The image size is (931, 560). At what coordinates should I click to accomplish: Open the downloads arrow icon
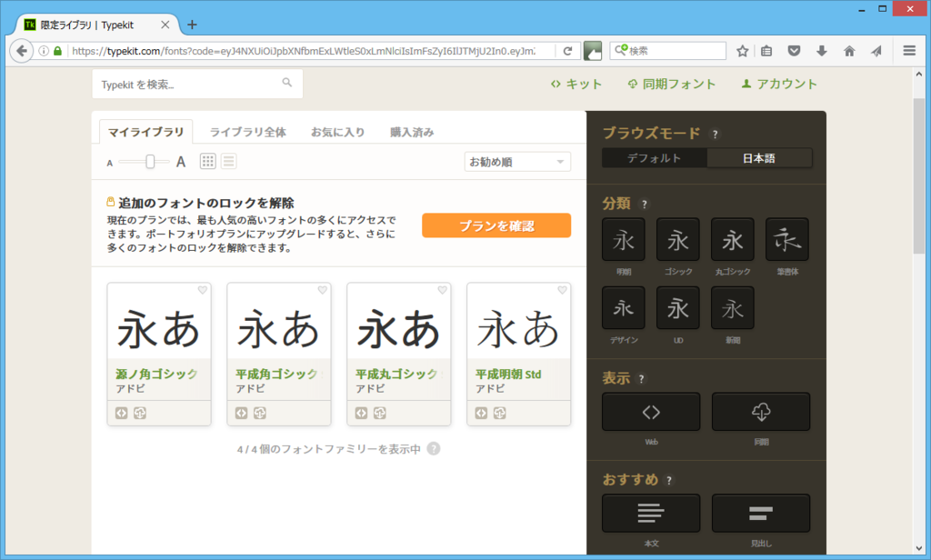822,51
